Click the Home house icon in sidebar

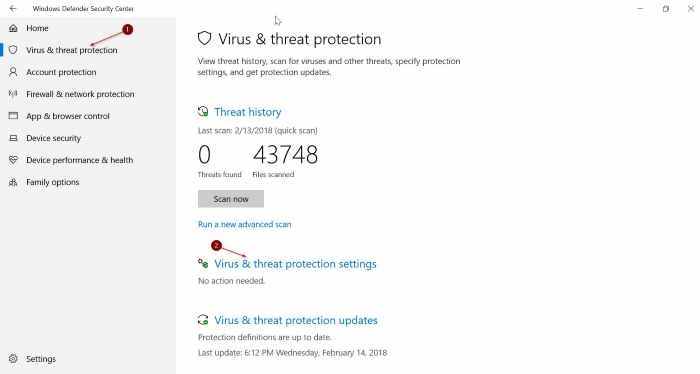(x=13, y=28)
